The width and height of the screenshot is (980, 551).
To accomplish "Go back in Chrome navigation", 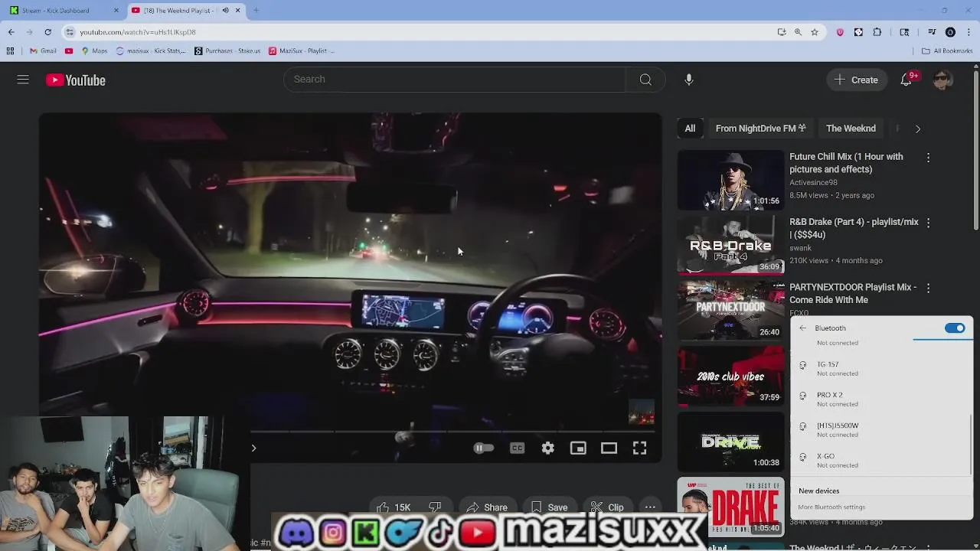I will (11, 32).
